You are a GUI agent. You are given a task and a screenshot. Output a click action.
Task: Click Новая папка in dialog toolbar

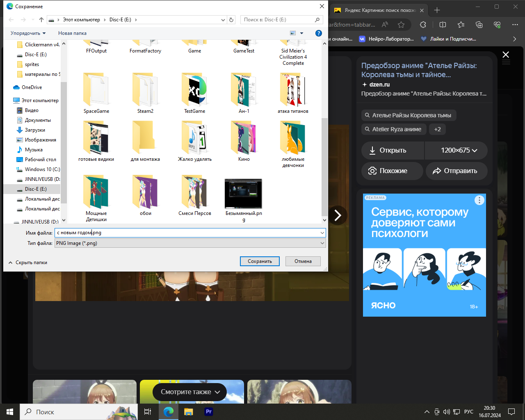[72, 33]
